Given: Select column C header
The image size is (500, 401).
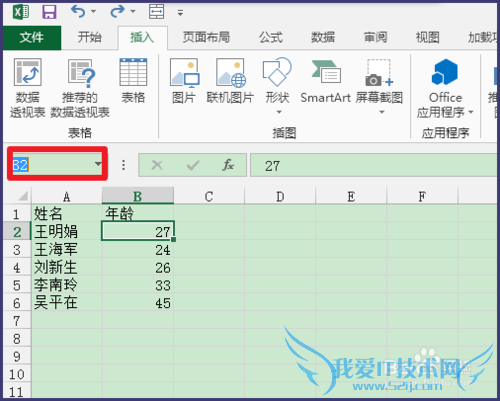Looking at the screenshot, I should pyautogui.click(x=209, y=196).
